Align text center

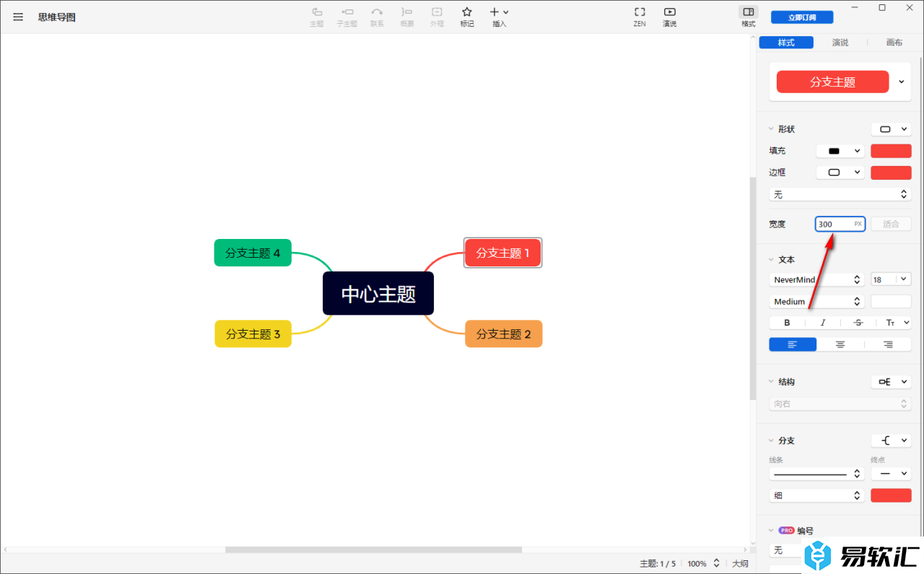840,344
